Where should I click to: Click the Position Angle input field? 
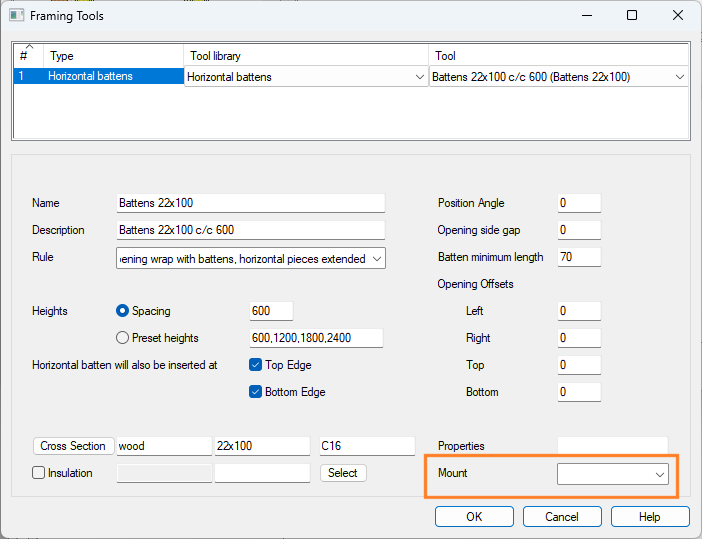(579, 203)
